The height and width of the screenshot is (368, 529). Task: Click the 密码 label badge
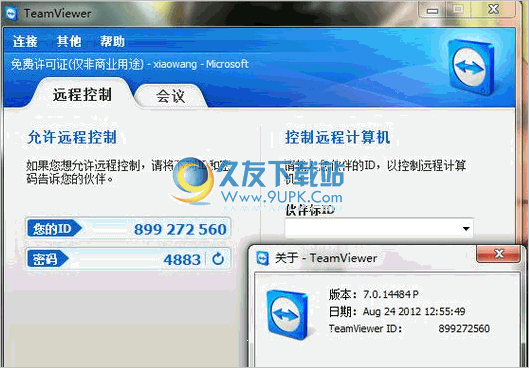pyautogui.click(x=47, y=259)
